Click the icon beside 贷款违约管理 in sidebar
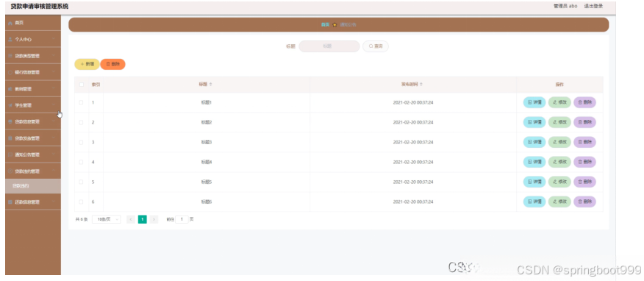Image resolution: width=644 pixels, height=281 pixels. tap(11, 171)
